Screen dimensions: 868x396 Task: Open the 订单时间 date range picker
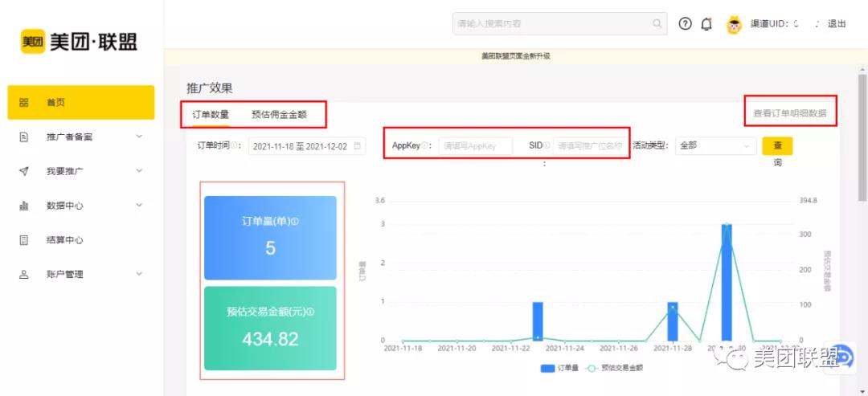point(307,146)
